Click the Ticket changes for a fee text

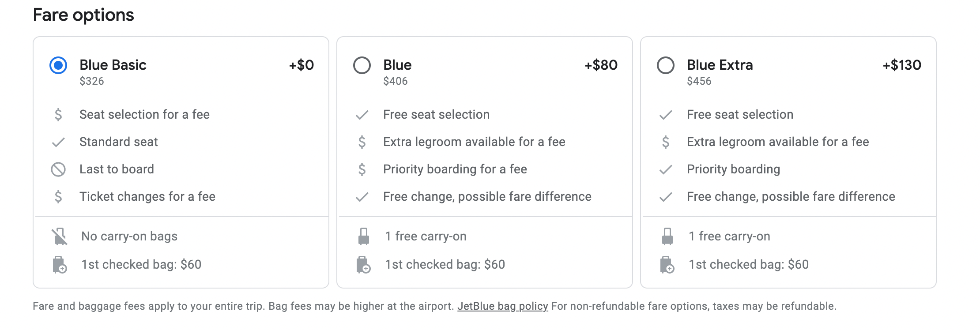click(147, 196)
